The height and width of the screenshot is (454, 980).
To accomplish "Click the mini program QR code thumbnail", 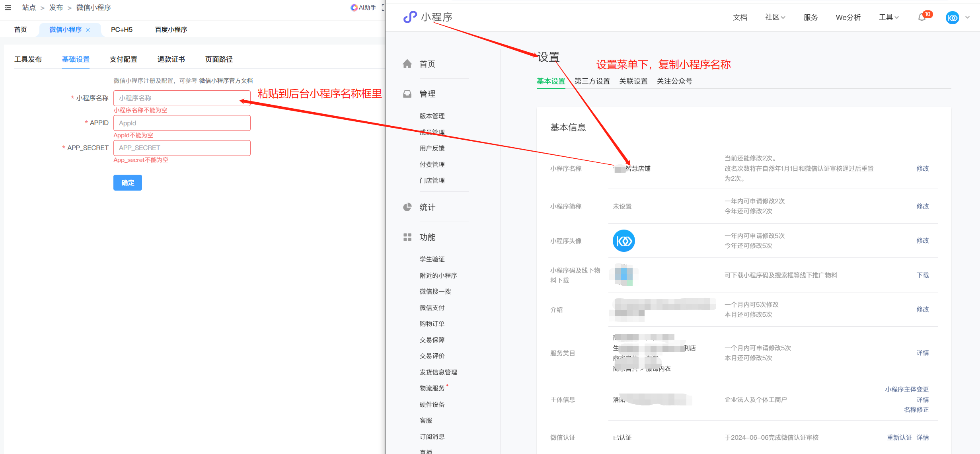I will pos(623,275).
